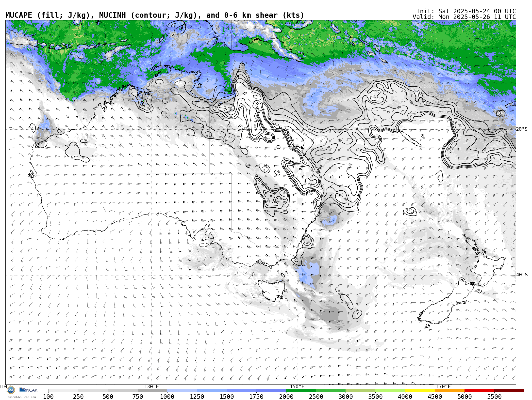Pick the lightest gray 100-250 colorbar swatch

tap(63, 391)
